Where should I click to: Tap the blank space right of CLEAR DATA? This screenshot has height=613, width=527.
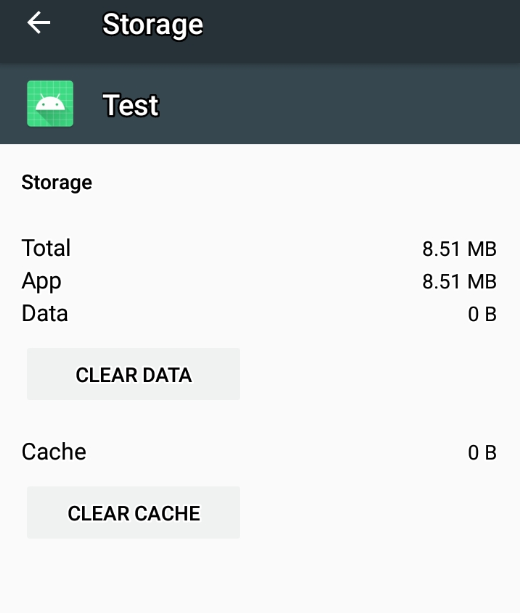coord(379,374)
